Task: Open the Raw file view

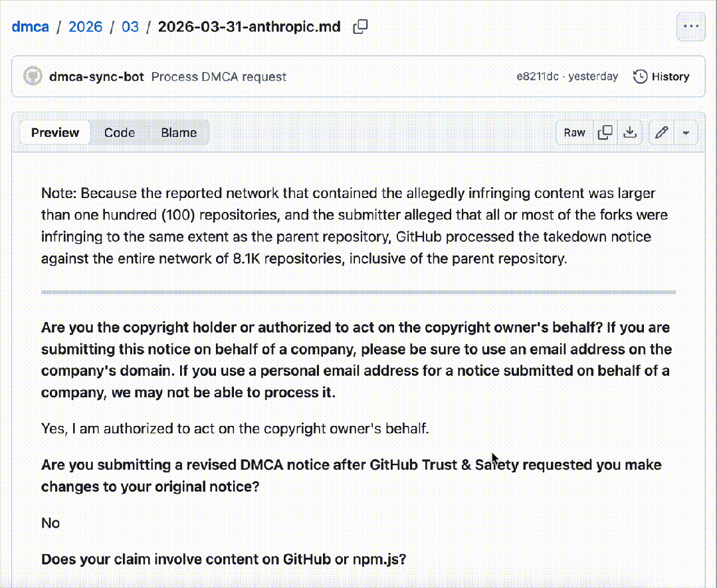Action: coord(575,132)
